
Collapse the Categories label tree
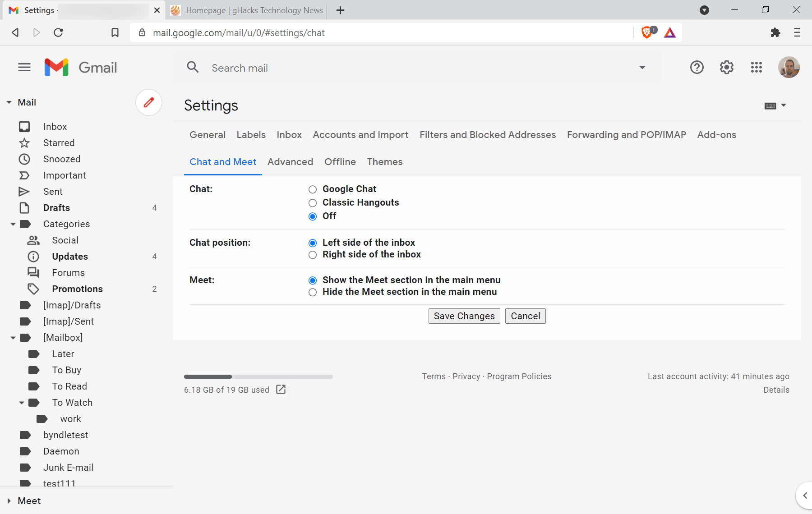13,224
